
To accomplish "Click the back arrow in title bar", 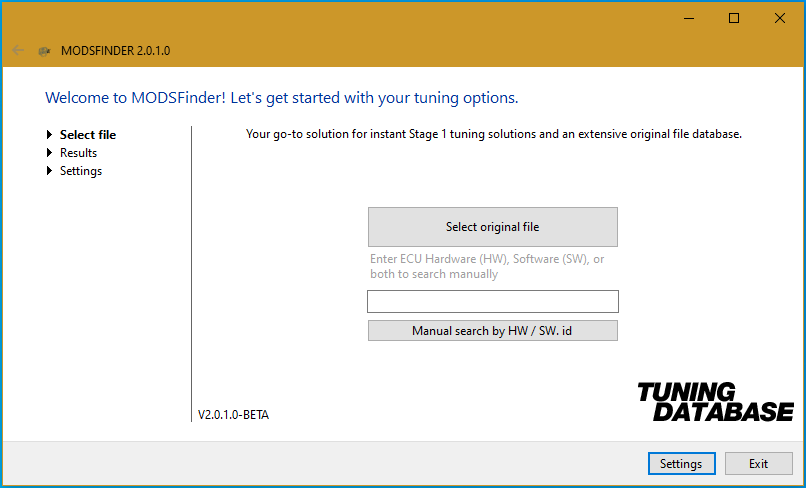I will (x=18, y=50).
